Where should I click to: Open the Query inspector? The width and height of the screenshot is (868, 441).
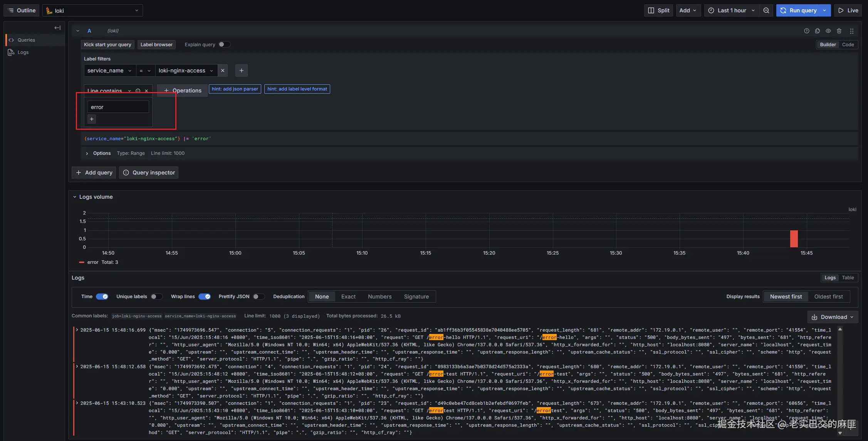(149, 172)
